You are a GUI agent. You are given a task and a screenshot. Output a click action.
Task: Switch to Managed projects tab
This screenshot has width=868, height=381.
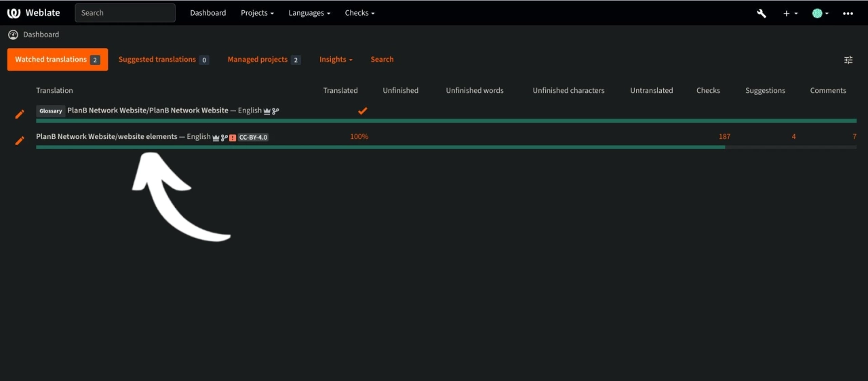point(264,60)
